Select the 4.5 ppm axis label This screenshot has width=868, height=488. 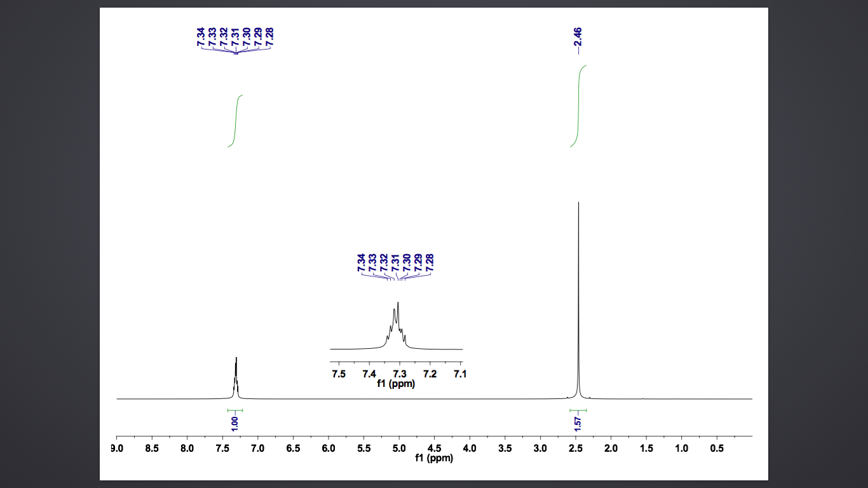[433, 447]
